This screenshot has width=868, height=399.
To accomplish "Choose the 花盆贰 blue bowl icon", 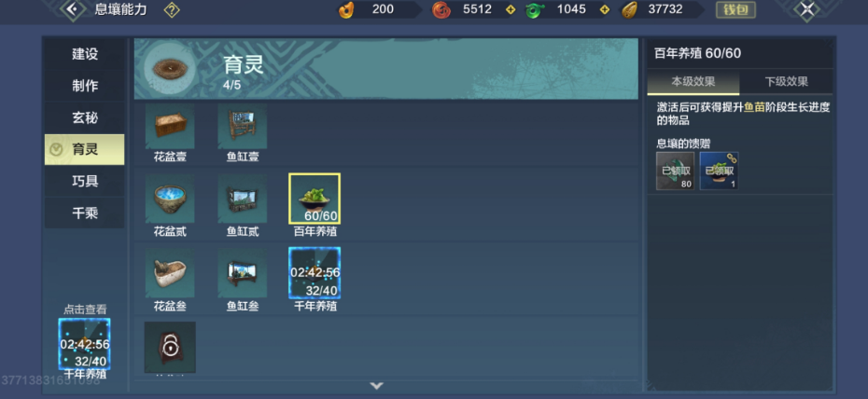I will (x=170, y=199).
